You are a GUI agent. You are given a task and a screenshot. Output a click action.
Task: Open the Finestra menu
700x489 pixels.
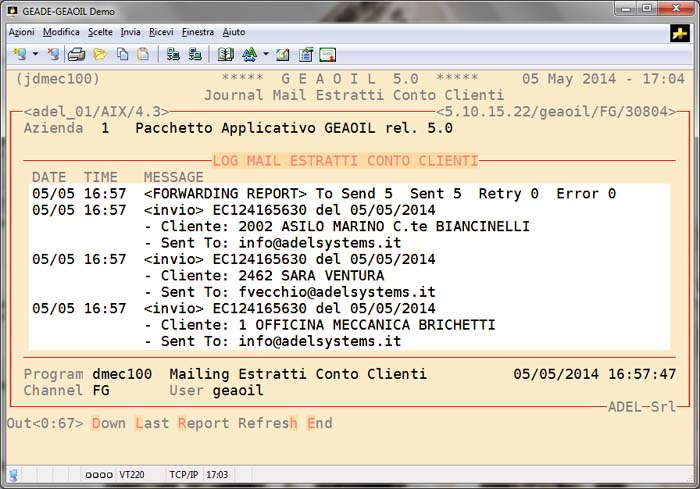pos(198,32)
